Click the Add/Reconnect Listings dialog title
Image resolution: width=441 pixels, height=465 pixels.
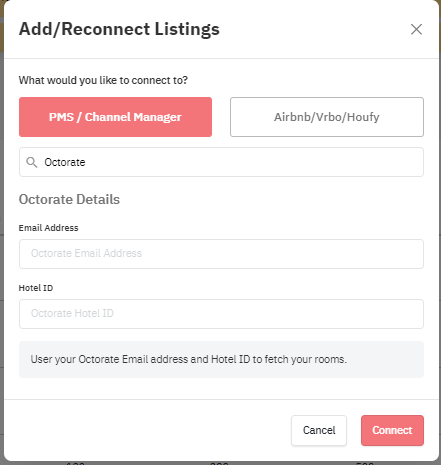[x=119, y=29]
